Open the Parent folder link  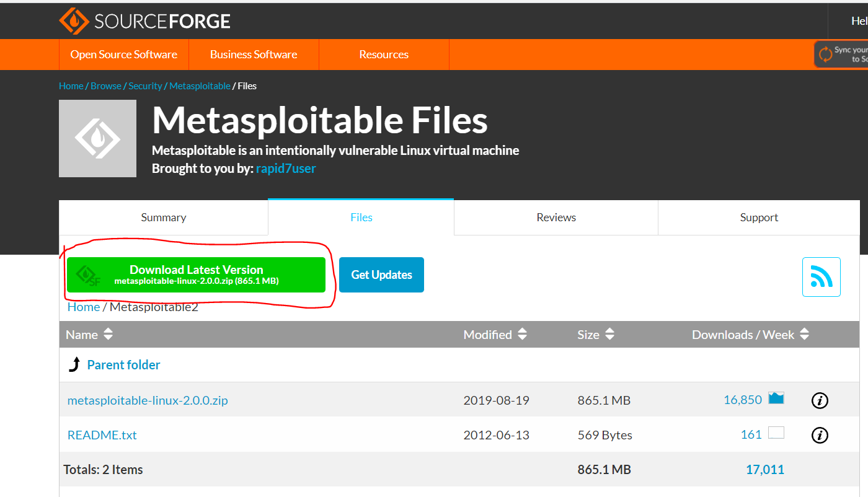tap(123, 365)
